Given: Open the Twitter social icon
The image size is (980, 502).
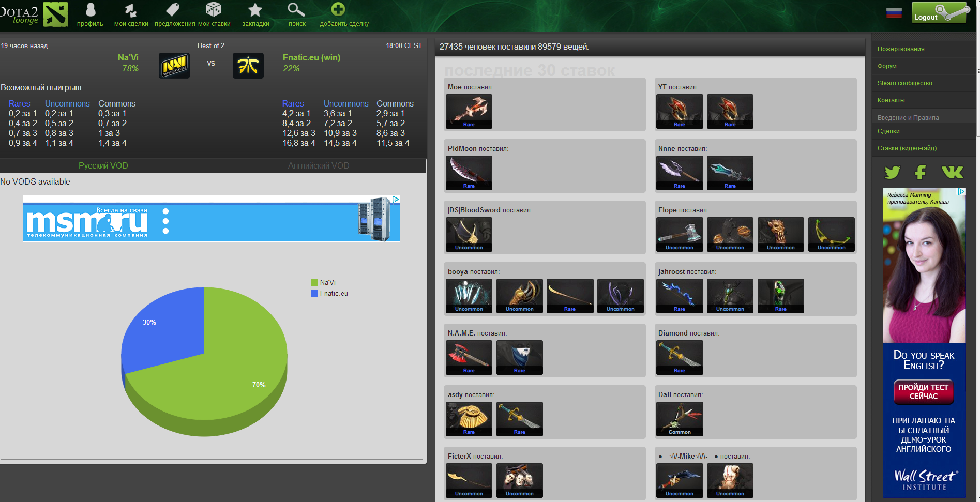Looking at the screenshot, I should point(892,172).
